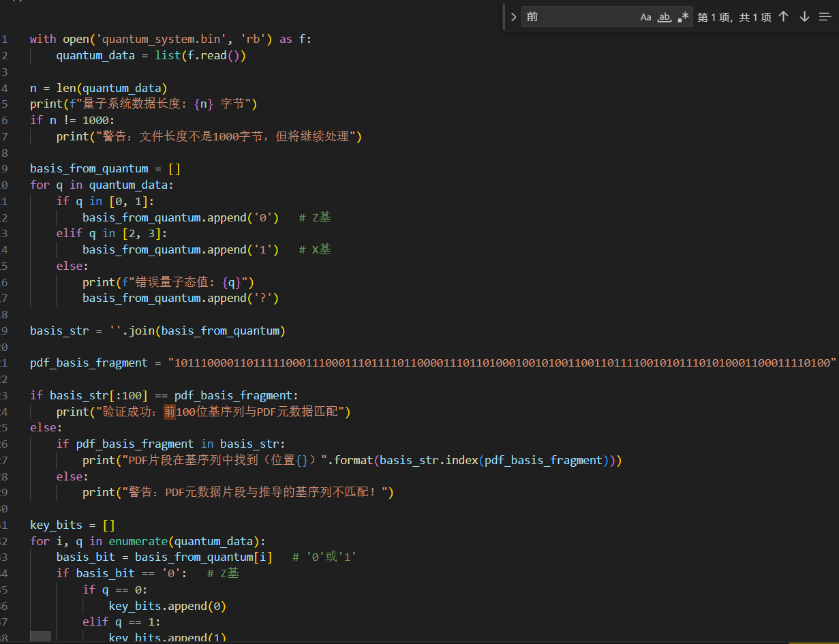Enable Match Whole Word (ab) option
839x644 pixels.
[x=665, y=17]
